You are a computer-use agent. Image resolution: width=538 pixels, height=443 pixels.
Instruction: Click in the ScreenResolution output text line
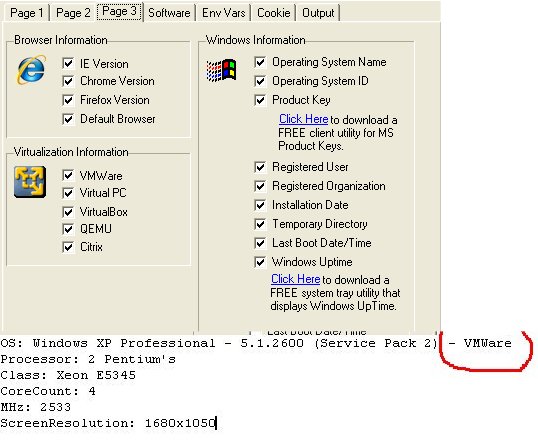coord(108,423)
